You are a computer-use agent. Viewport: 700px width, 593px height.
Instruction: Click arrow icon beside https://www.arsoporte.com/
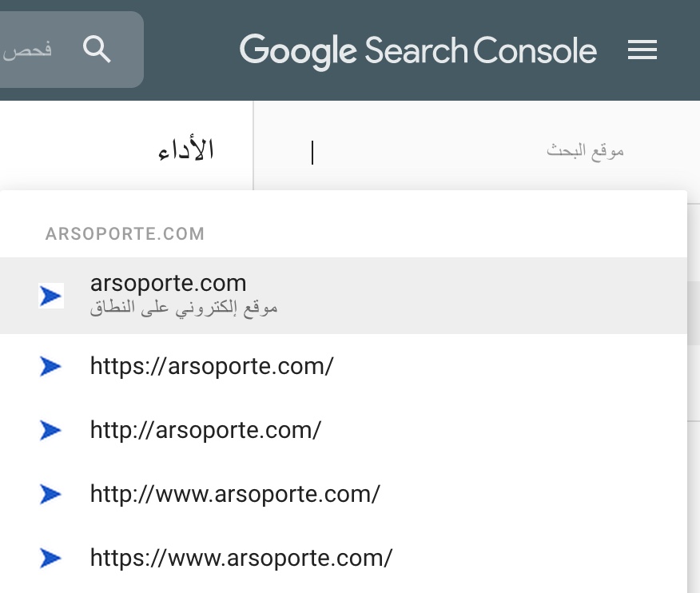[x=50, y=558]
